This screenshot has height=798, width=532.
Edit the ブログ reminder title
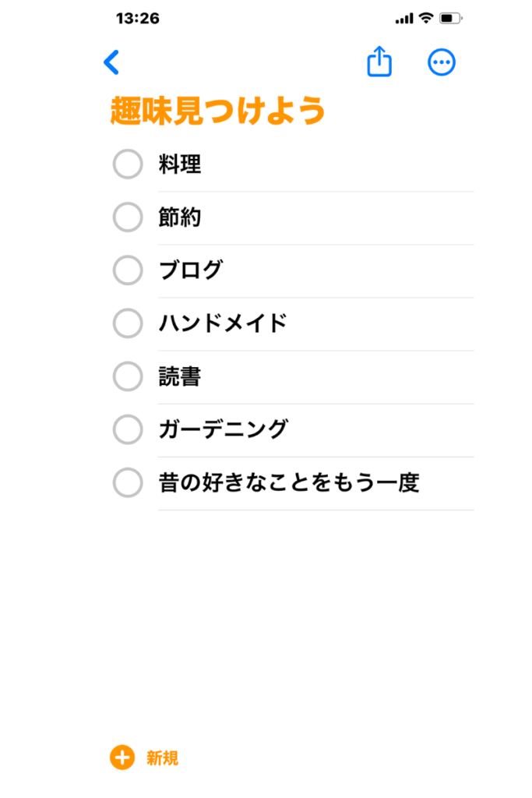point(191,270)
